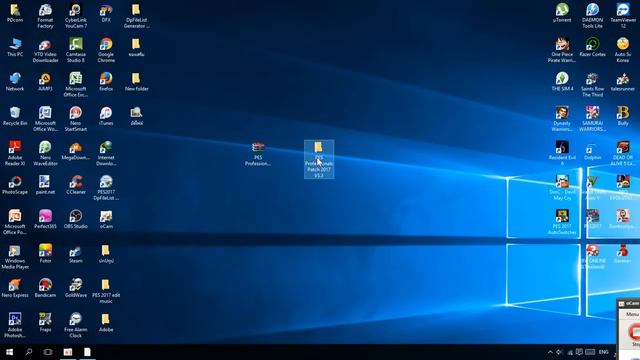Select the One Piece Pirate Warriors icon
The image size is (640, 360).
coord(562,51)
